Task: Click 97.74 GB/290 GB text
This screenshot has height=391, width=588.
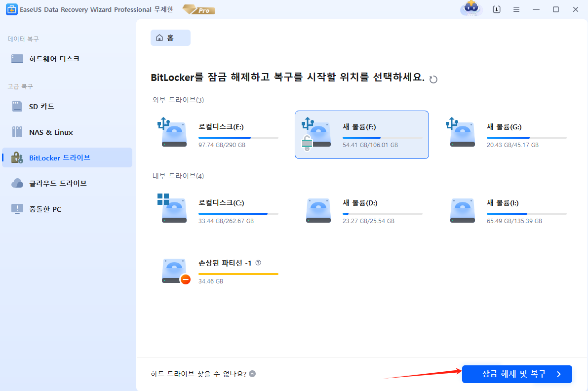Action: tap(222, 145)
